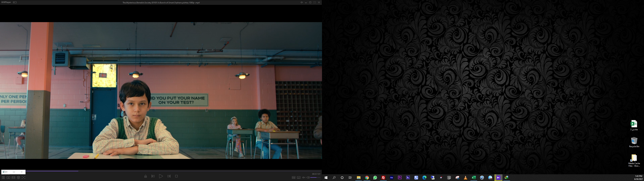The height and width of the screenshot is (181, 644).
Task: Go to the previous track
Action: click(x=153, y=176)
